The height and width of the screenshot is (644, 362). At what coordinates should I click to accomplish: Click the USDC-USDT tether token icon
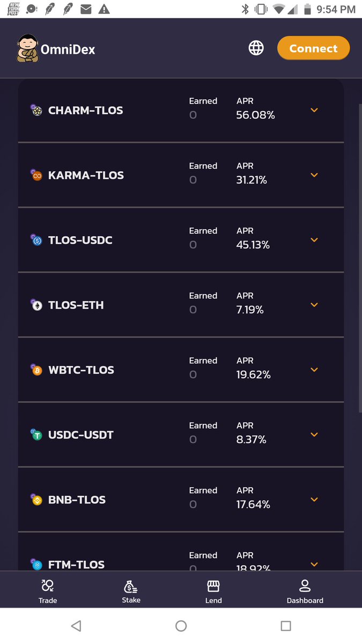coord(36,435)
